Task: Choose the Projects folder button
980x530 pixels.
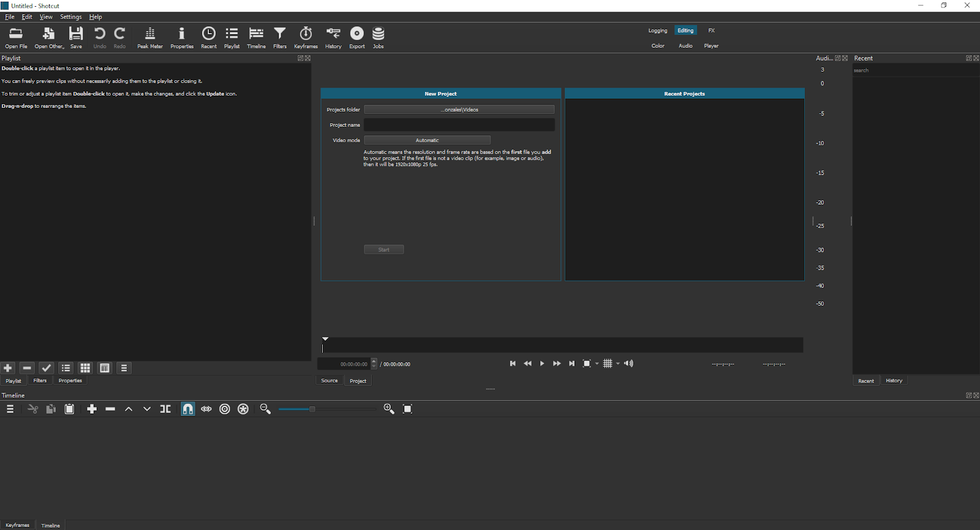Action: 459,110
